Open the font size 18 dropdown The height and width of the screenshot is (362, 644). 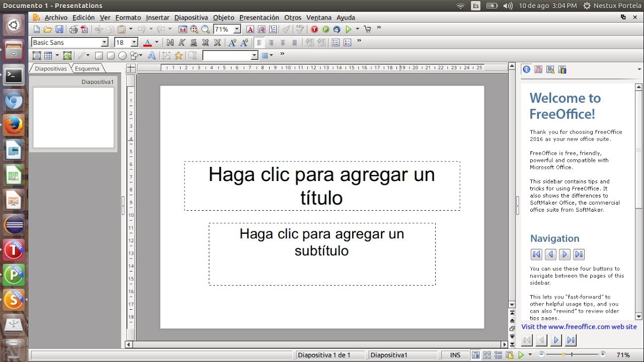[134, 42]
